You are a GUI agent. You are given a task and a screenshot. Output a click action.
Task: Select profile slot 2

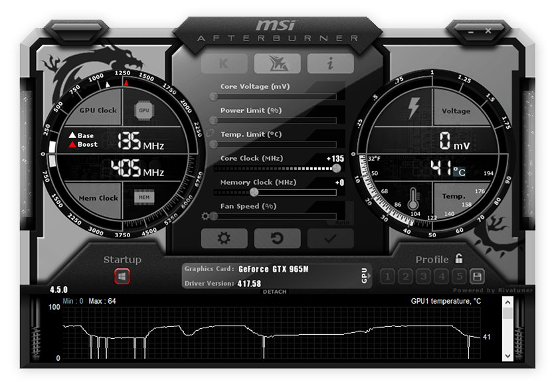(406, 276)
